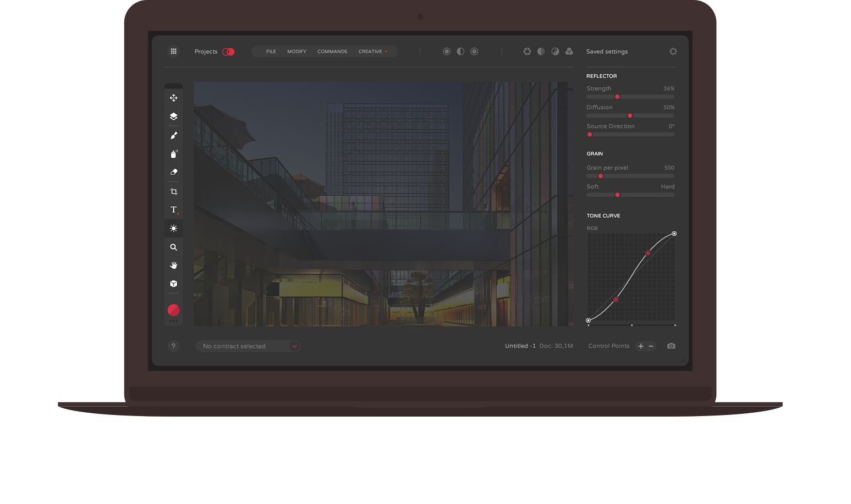
Task: Activate the Crop tool
Action: click(x=173, y=192)
